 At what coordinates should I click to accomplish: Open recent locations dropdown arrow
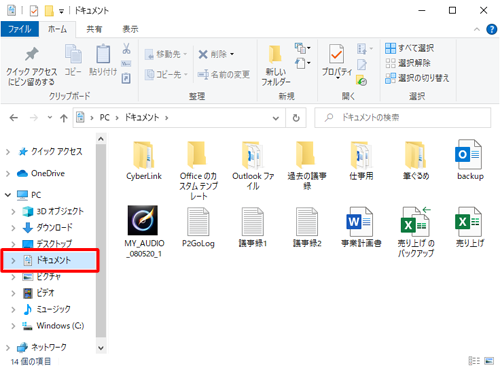(x=50, y=117)
